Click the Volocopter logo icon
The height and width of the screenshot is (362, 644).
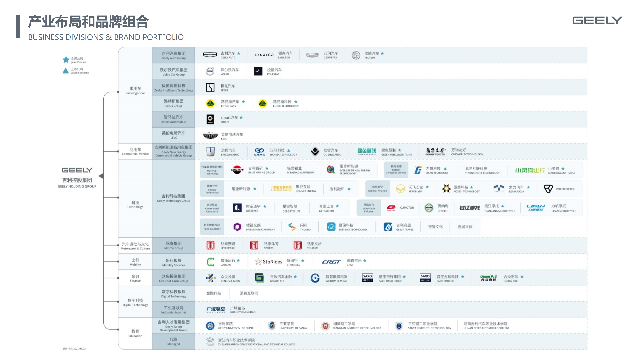pyautogui.click(x=548, y=189)
